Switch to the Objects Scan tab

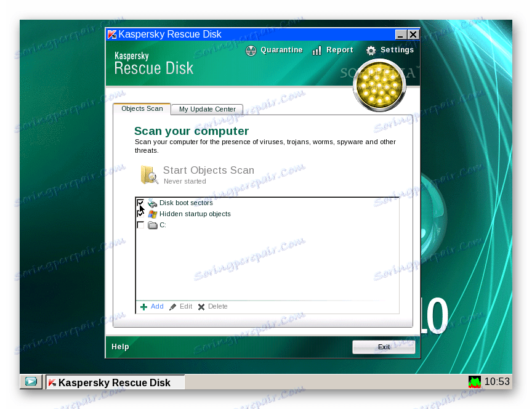pos(142,108)
